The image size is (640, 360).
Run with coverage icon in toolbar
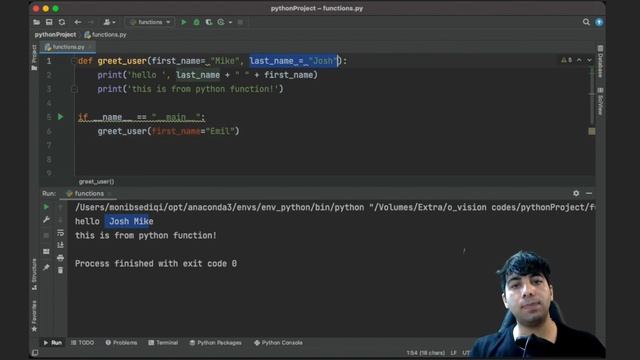pyautogui.click(x=209, y=22)
